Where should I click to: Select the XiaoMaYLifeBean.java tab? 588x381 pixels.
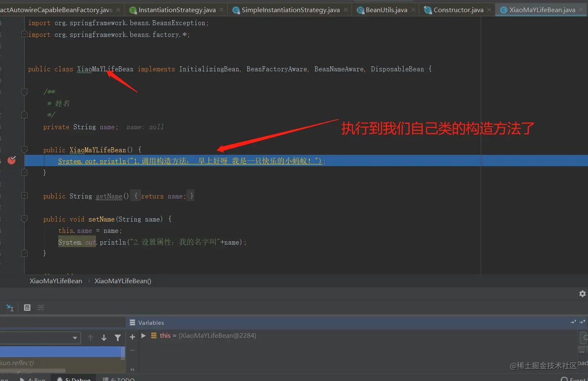pos(542,10)
